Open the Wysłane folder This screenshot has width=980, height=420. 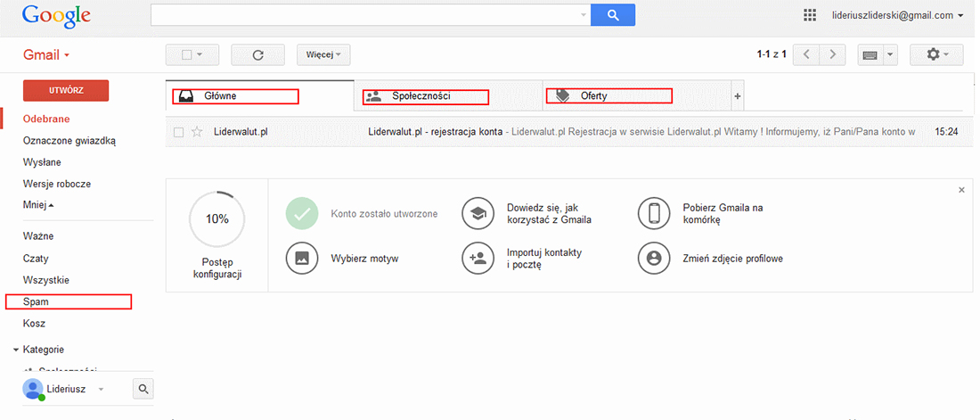[42, 163]
